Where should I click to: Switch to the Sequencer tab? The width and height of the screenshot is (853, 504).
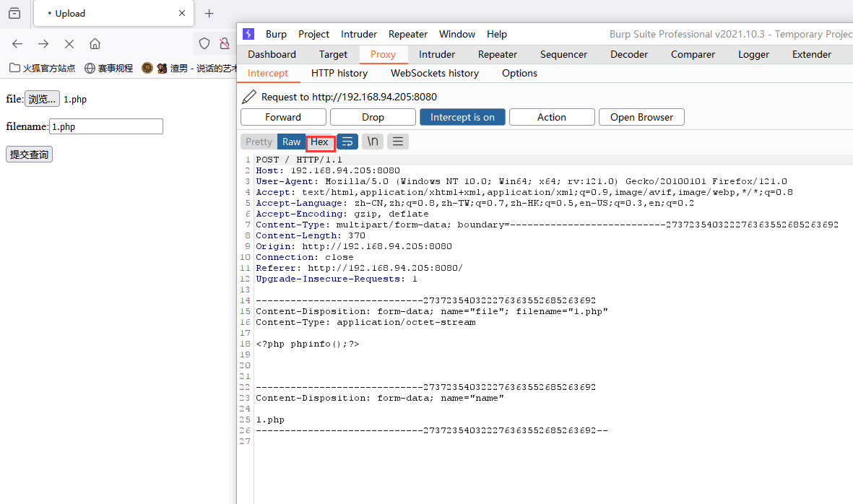pyautogui.click(x=563, y=54)
